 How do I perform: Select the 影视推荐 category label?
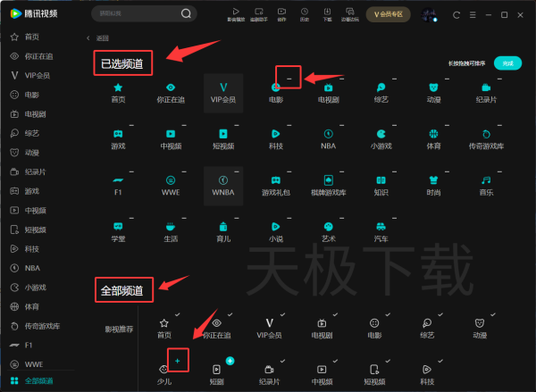pyautogui.click(x=119, y=329)
